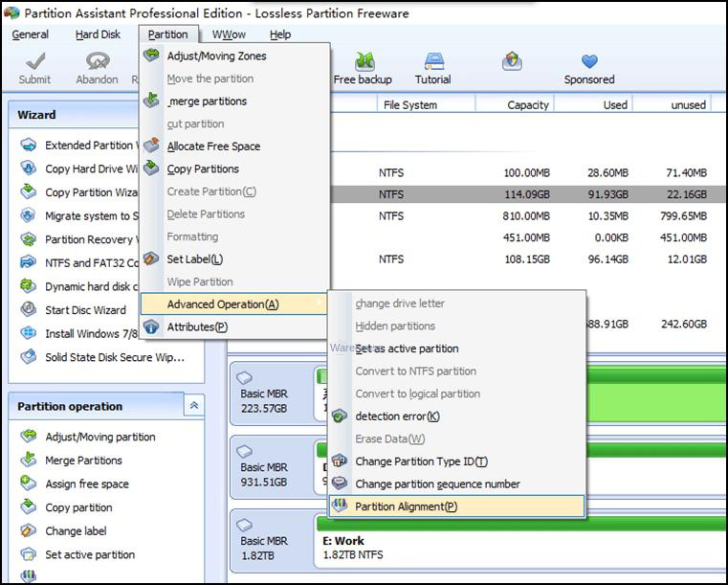This screenshot has width=728, height=585.
Task: Click the Abandon undo toolbar icon
Action: [x=97, y=62]
